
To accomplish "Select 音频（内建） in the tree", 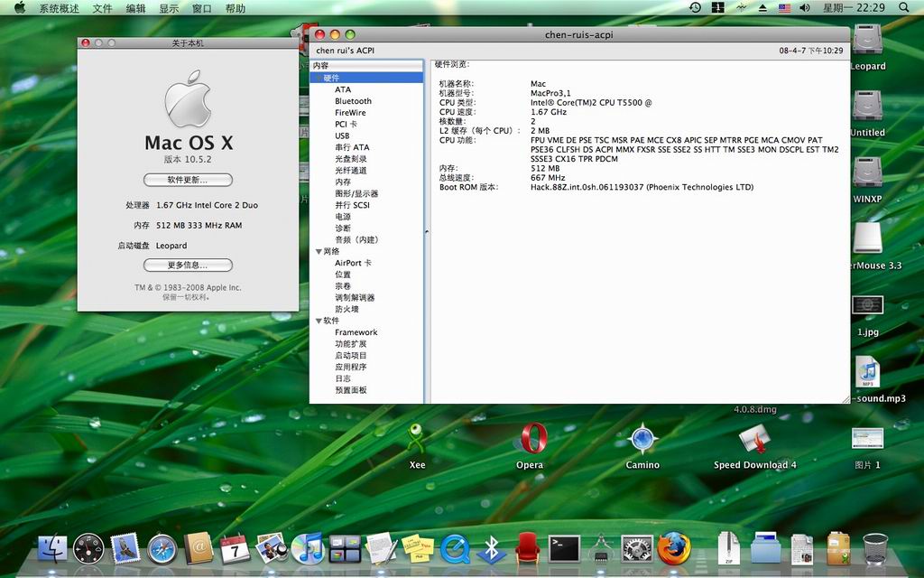I will (x=356, y=239).
